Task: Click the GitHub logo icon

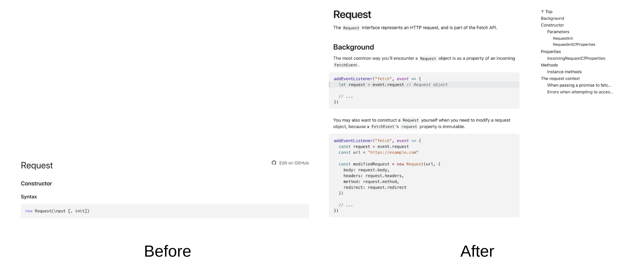Action: 274,163
